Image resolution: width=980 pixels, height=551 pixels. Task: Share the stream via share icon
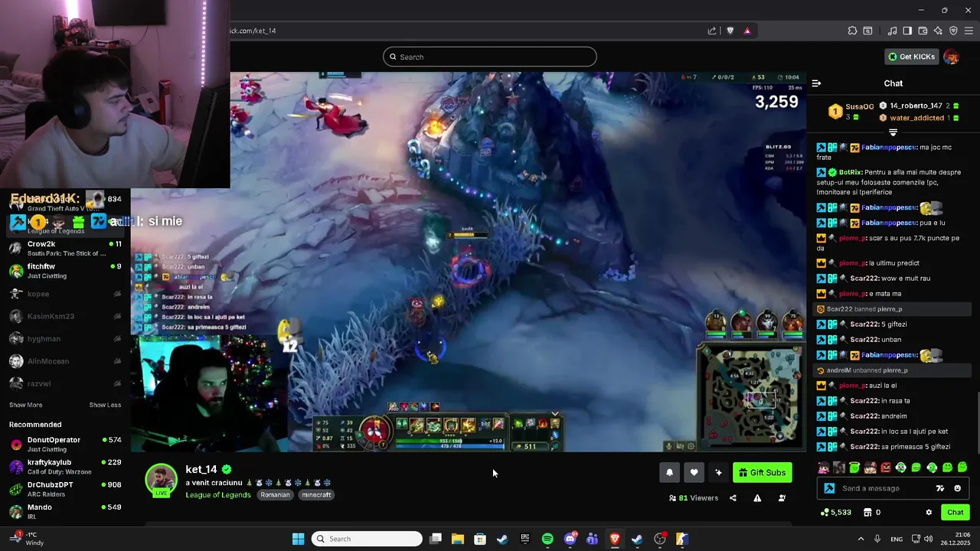[x=733, y=498]
